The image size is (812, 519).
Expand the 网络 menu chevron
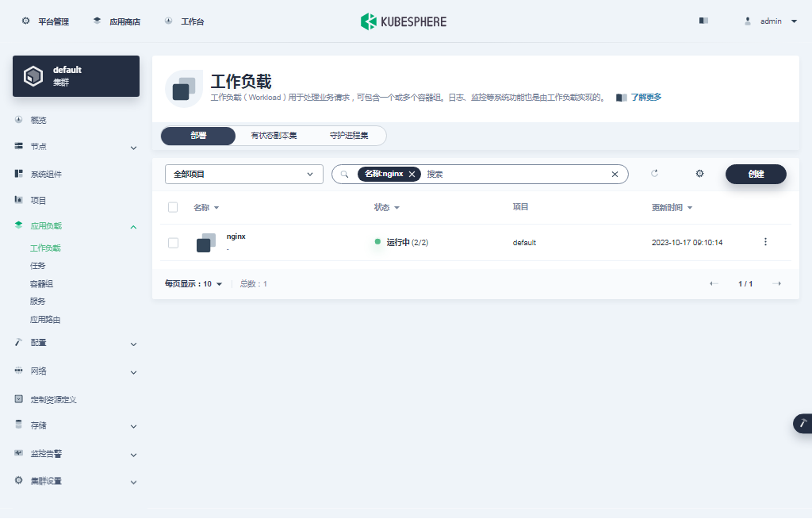click(133, 372)
